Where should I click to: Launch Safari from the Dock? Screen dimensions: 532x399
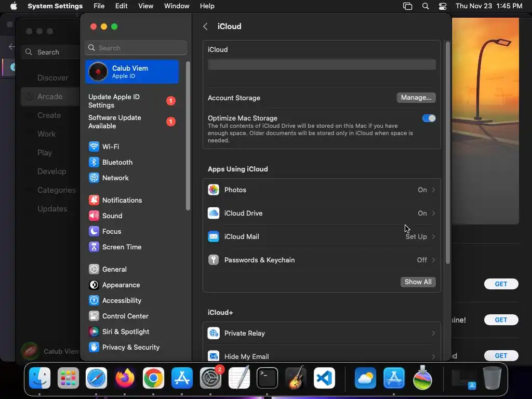(96, 378)
